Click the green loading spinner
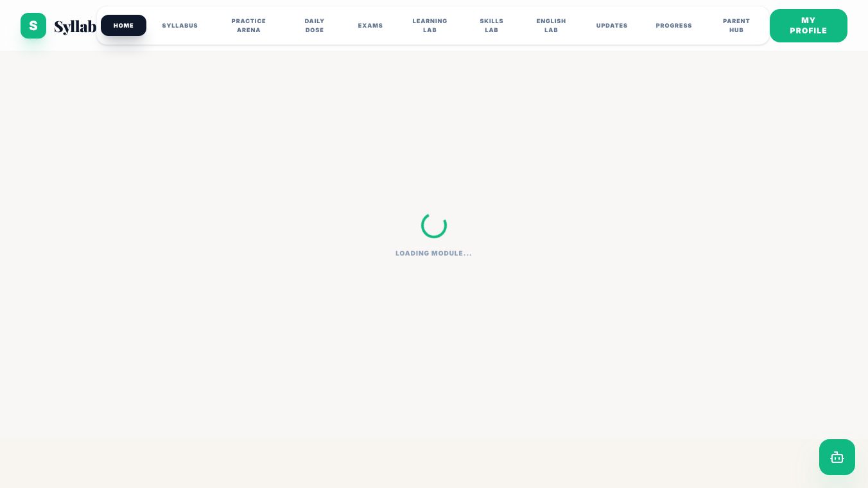The width and height of the screenshot is (868, 488). (x=434, y=225)
